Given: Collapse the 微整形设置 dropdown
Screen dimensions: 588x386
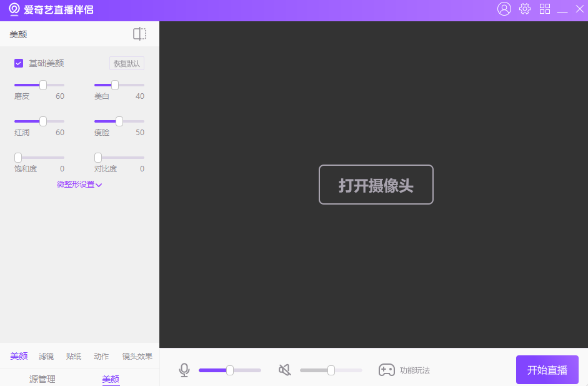Looking at the screenshot, I should click(79, 185).
